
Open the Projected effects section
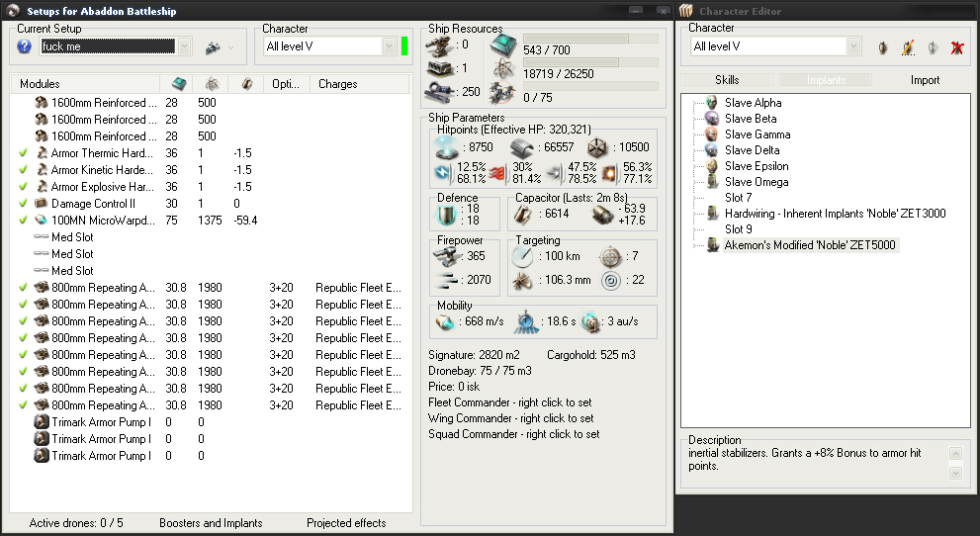click(346, 523)
